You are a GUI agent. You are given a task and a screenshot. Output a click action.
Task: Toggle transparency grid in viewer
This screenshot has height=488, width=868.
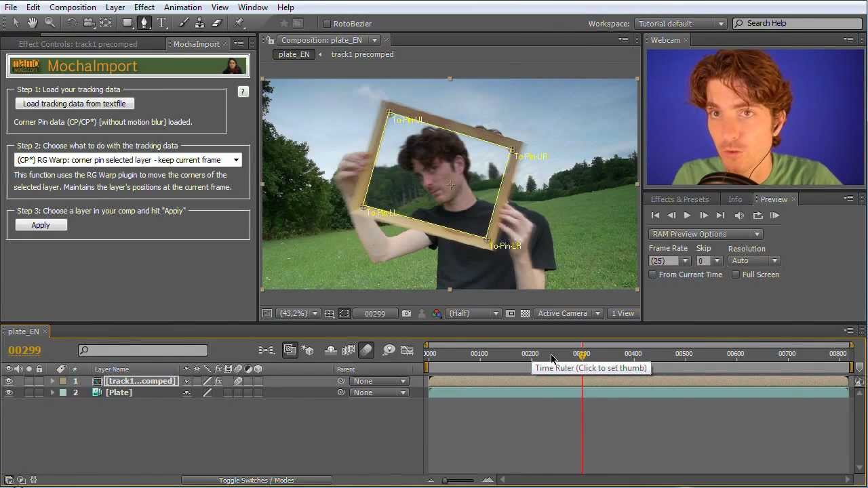(x=525, y=313)
